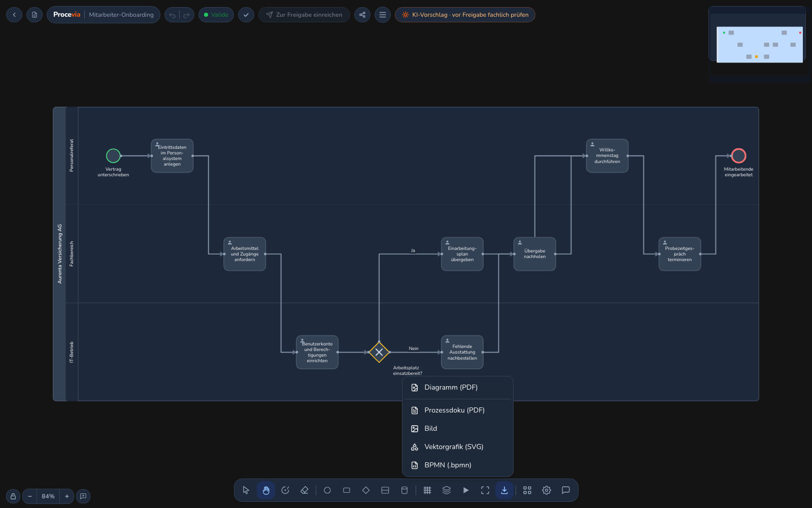
Task: Toggle the grid display
Action: [427, 490]
